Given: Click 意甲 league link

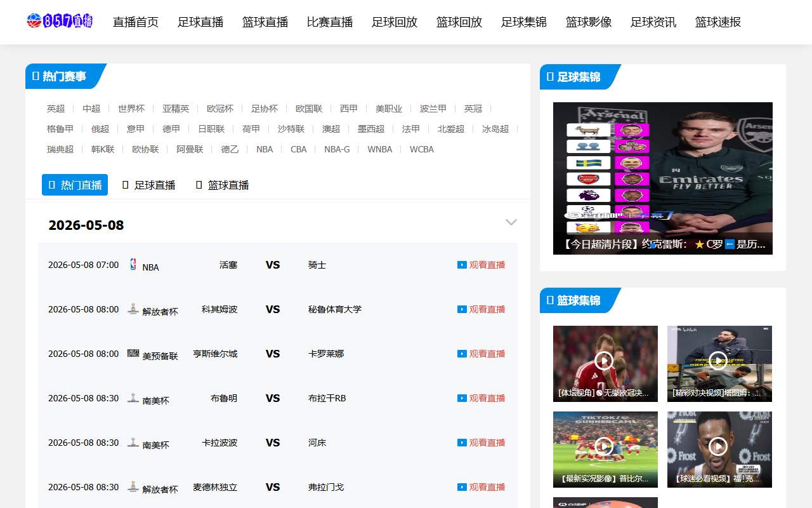Looking at the screenshot, I should [x=136, y=129].
